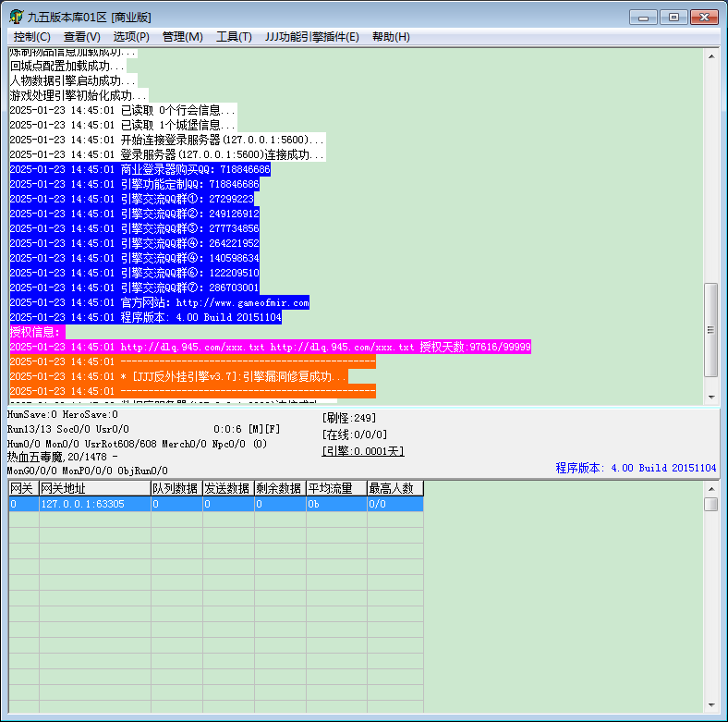Click the application icon in title bar

[x=17, y=17]
